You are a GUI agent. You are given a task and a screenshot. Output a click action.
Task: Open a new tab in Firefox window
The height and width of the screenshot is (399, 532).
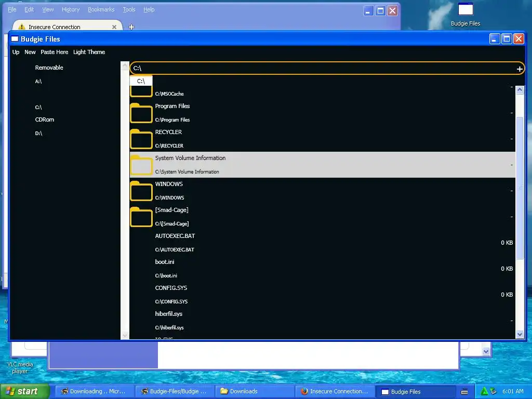131,27
